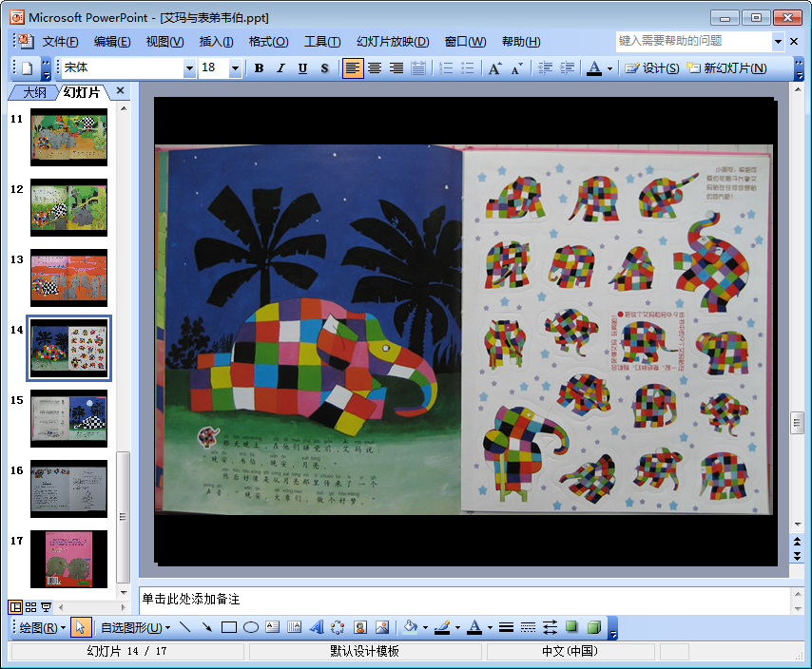Image resolution: width=812 pixels, height=669 pixels.
Task: Select slide 16 thumbnail
Action: tap(68, 489)
